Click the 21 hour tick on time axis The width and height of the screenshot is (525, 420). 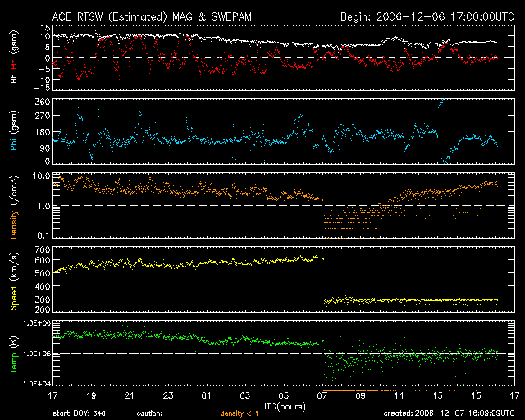click(x=129, y=397)
